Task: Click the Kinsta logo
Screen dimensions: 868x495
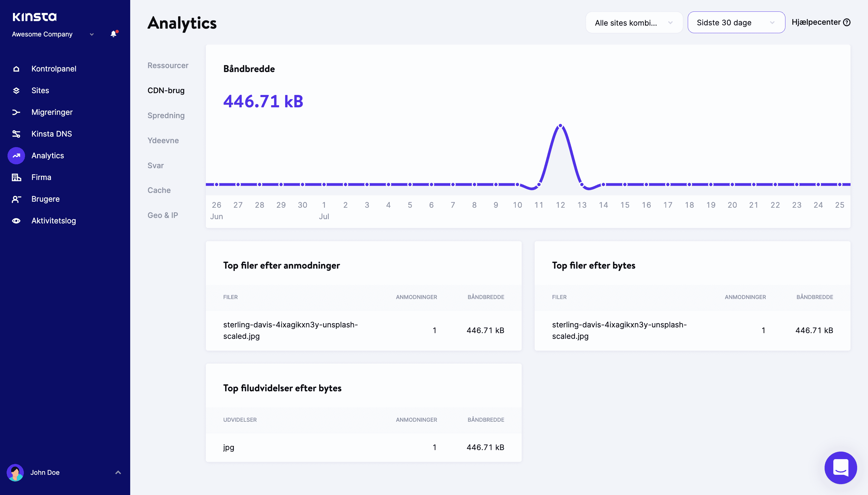Action: pos(34,17)
